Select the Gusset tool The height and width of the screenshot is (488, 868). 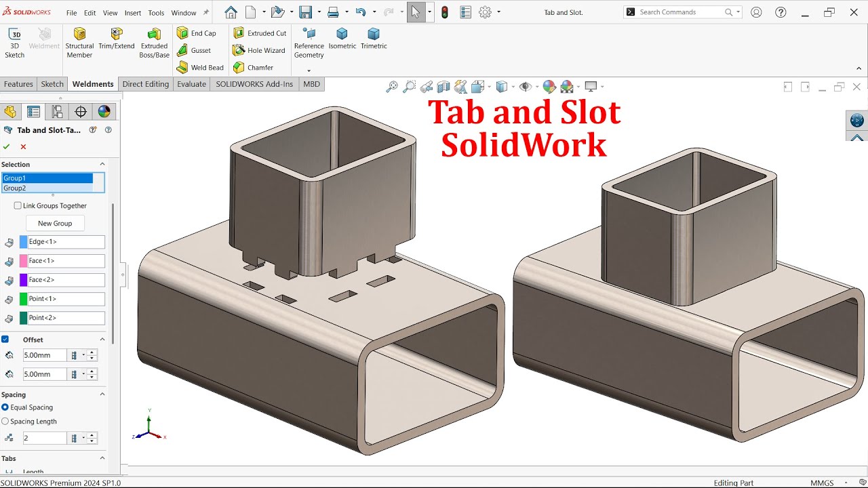tap(193, 50)
